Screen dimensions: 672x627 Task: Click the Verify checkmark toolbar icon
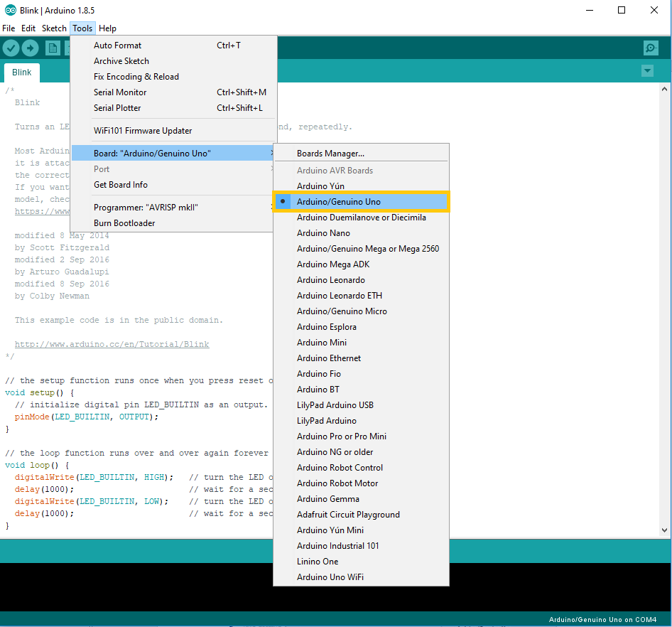(11, 48)
